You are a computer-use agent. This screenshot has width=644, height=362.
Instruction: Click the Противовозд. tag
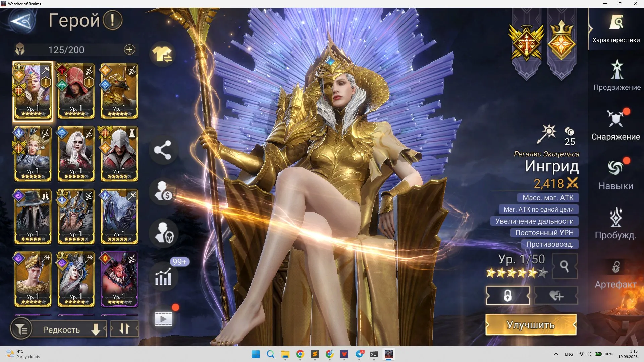coord(550,244)
